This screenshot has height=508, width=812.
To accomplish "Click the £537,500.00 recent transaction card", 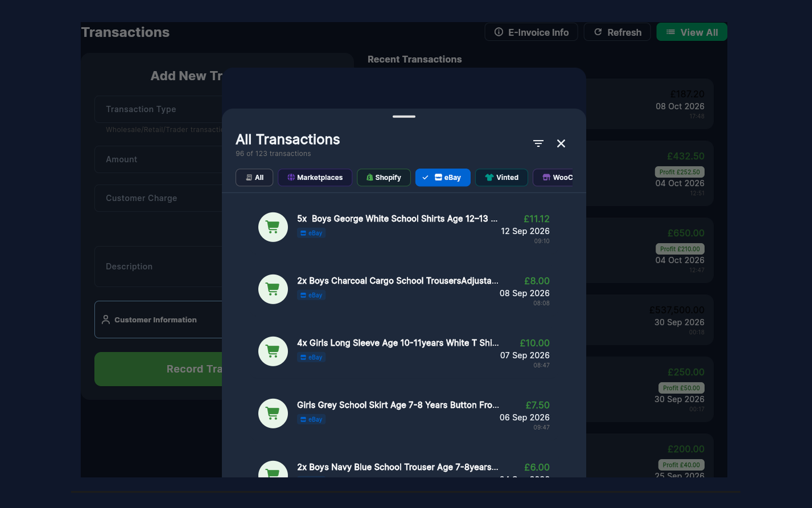I will (650, 320).
